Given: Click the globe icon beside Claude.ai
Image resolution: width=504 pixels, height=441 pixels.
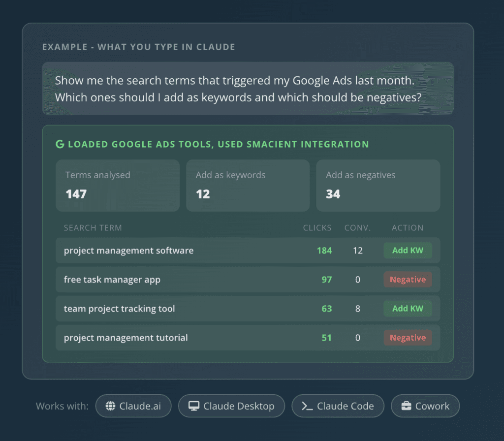Looking at the screenshot, I should click(x=110, y=406).
